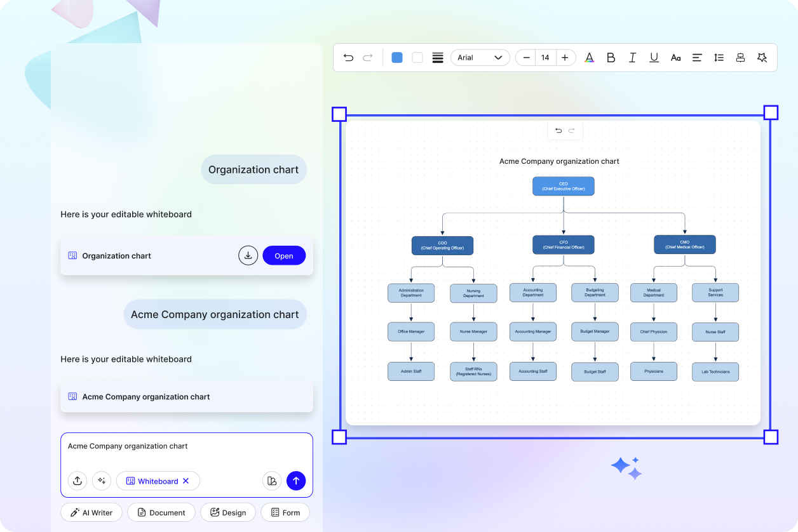The width and height of the screenshot is (798, 532).
Task: Open the stroke thickness selector
Action: (x=438, y=57)
